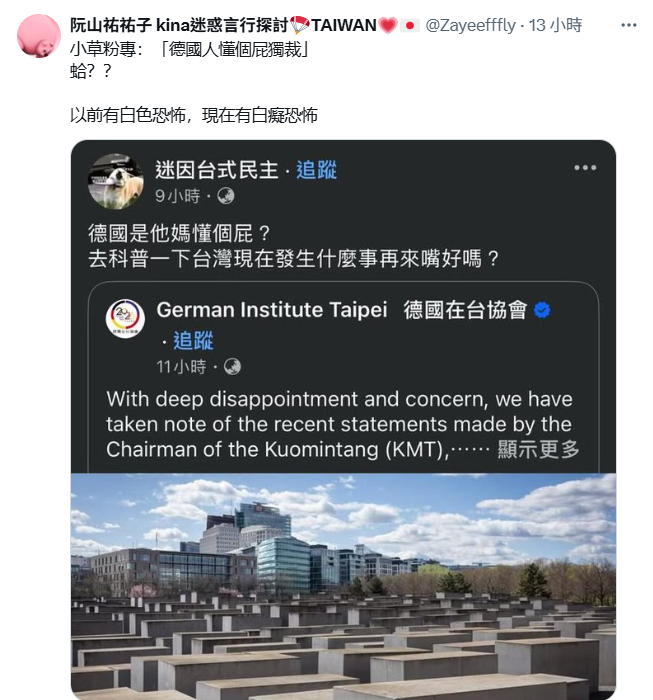Follow 迷因台式民主 via the 追蹤 link
The height and width of the screenshot is (700, 653).
click(x=316, y=170)
